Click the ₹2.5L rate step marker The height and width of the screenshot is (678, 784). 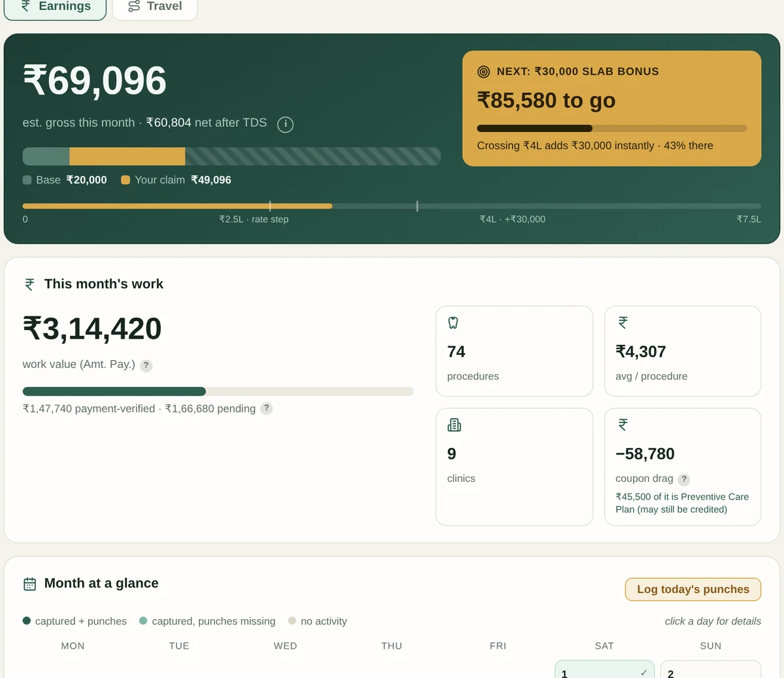pyautogui.click(x=270, y=206)
